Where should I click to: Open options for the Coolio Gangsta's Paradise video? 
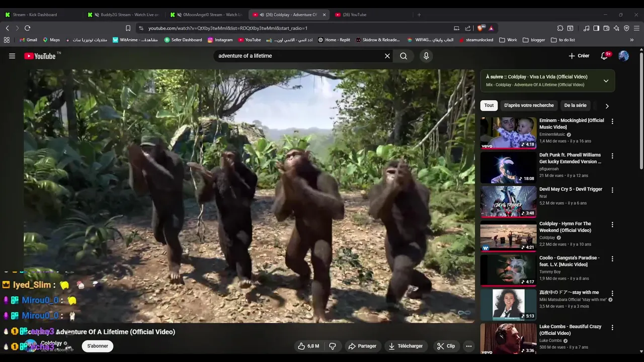(x=612, y=259)
